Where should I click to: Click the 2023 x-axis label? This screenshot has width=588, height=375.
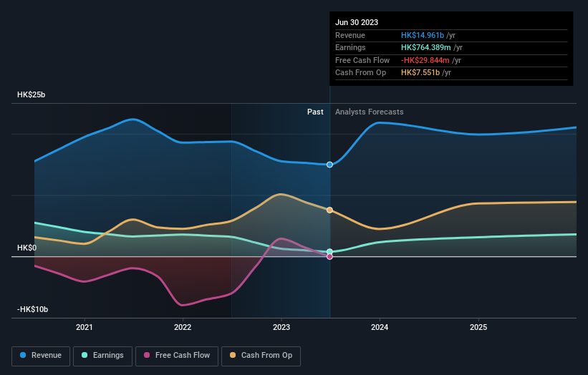281,328
